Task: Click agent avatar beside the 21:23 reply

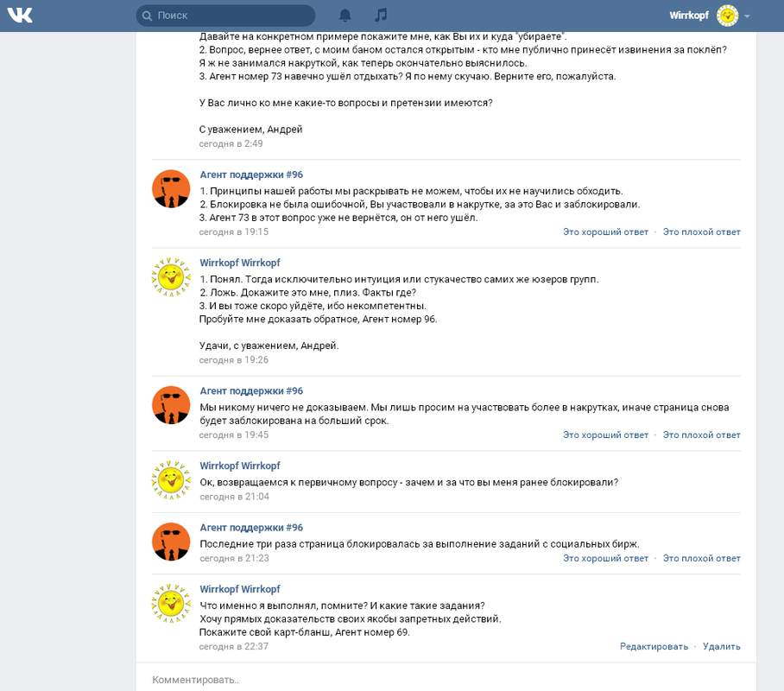Action: pyautogui.click(x=171, y=542)
